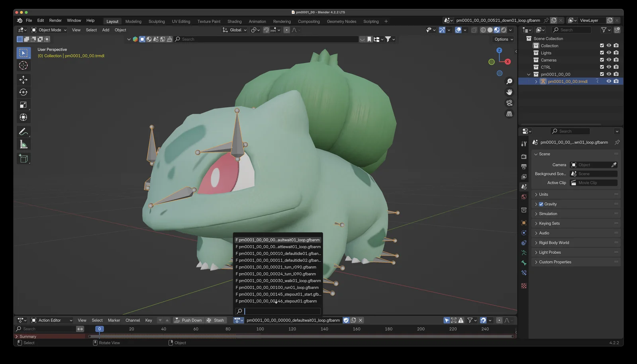Hide the Lights collection in viewport

pos(609,53)
